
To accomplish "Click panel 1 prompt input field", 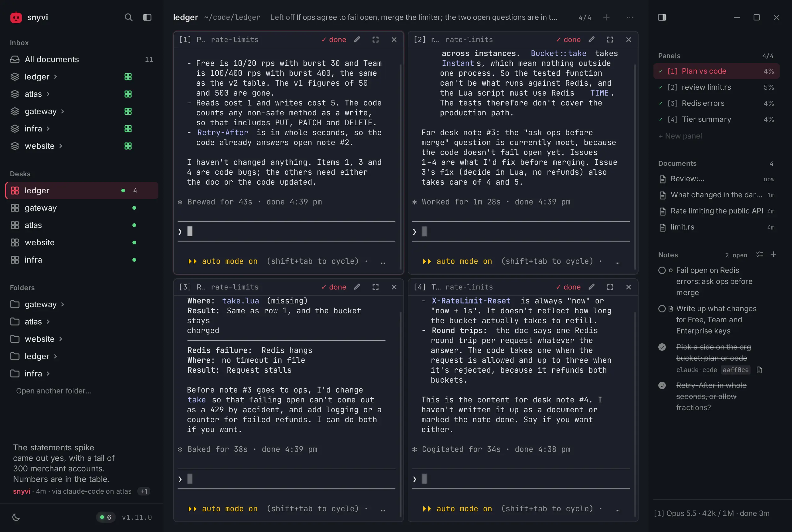I will click(x=286, y=232).
